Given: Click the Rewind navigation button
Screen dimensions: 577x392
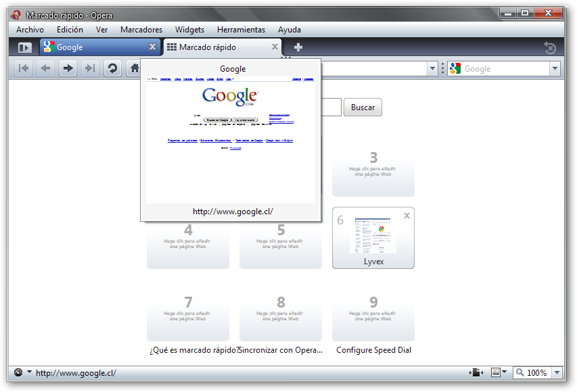Looking at the screenshot, I should point(24,68).
